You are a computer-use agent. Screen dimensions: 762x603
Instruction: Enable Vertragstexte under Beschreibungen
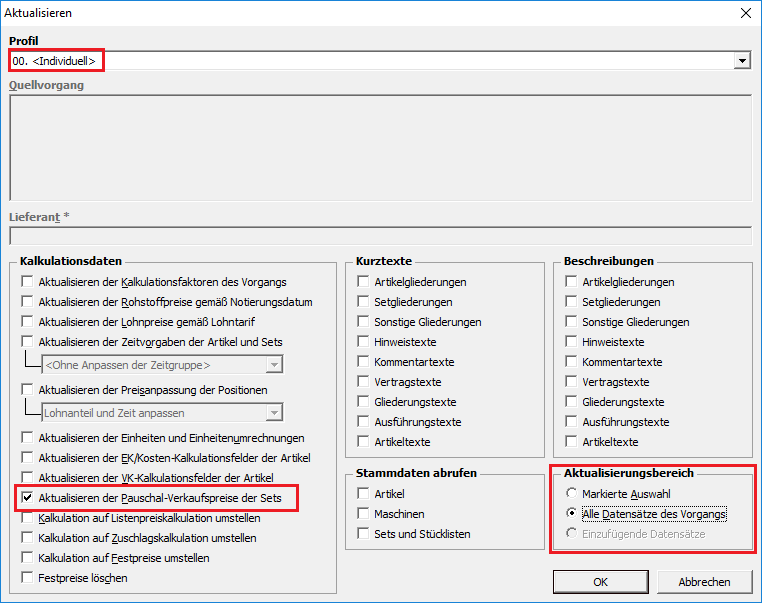click(572, 382)
